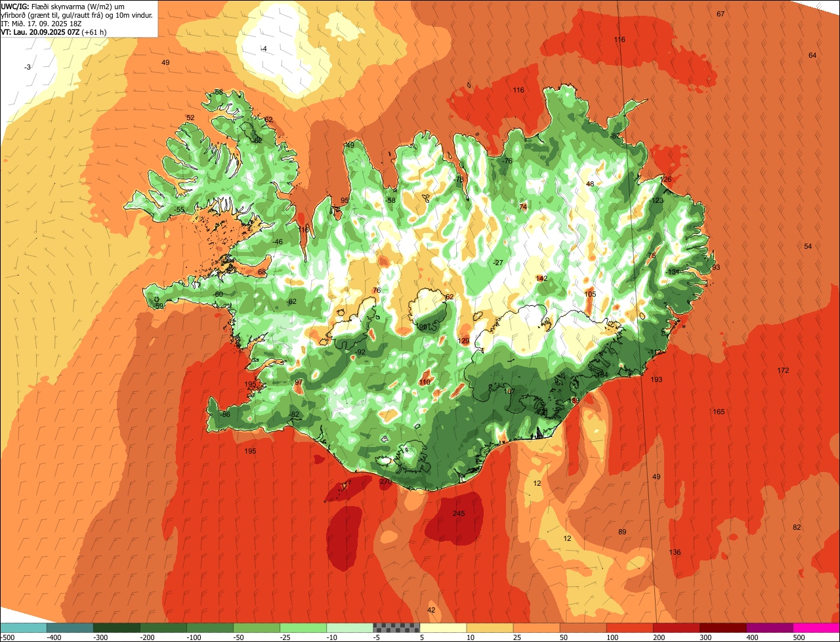Click the dark teal -400 to -300 legend swatch

point(70,628)
